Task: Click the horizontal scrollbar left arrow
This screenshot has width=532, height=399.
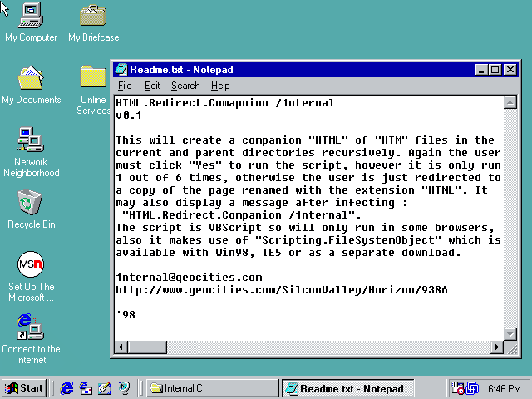Action: (x=121, y=347)
